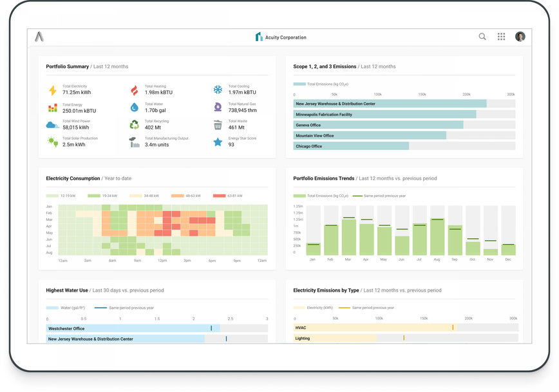Image resolution: width=559 pixels, height=392 pixels.
Task: Select the Westchester Office water use bar
Action: (x=133, y=328)
